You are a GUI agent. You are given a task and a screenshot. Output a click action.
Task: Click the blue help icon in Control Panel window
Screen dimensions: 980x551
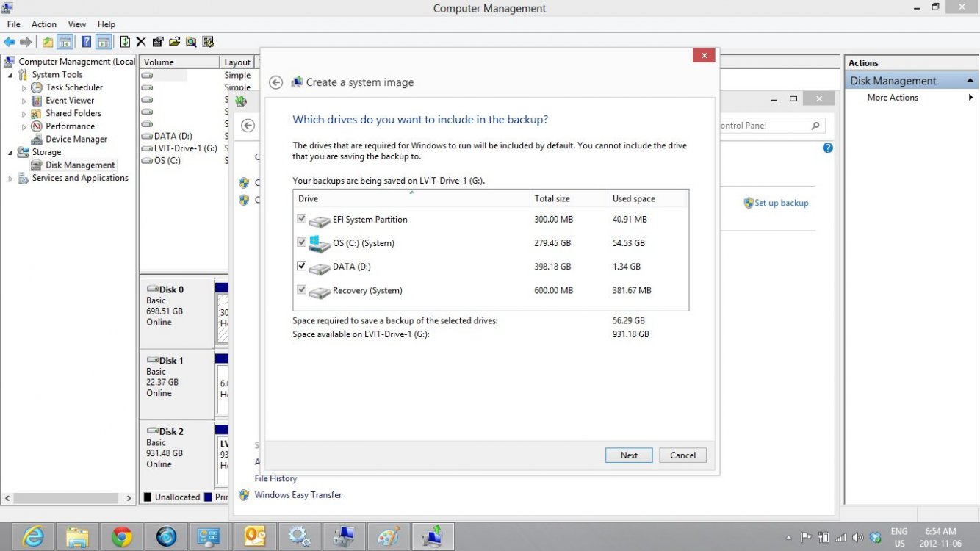click(x=828, y=148)
